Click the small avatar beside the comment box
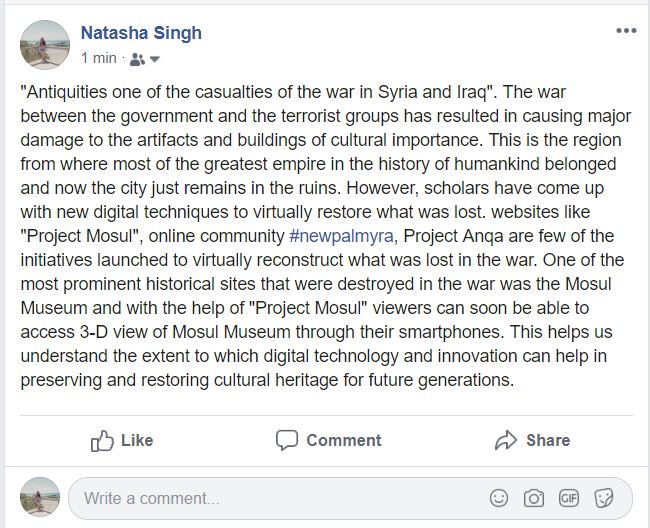Image resolution: width=650 pixels, height=528 pixels. pyautogui.click(x=40, y=497)
